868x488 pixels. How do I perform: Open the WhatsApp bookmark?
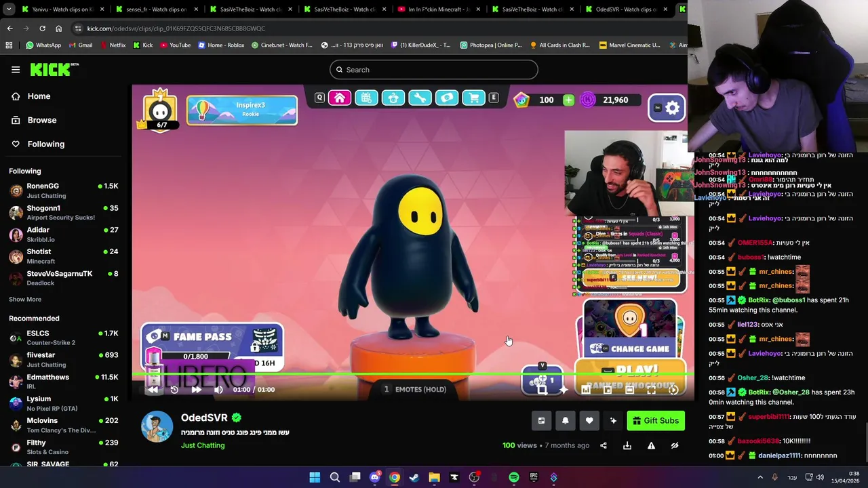(x=43, y=45)
